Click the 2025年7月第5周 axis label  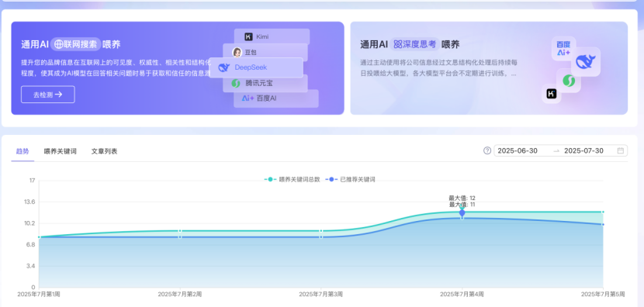click(603, 295)
